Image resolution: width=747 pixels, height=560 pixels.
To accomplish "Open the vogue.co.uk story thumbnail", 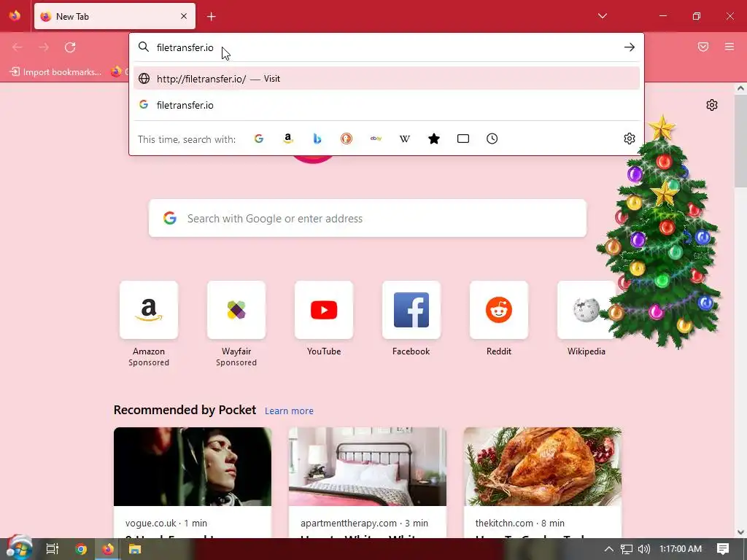I will coord(193,466).
